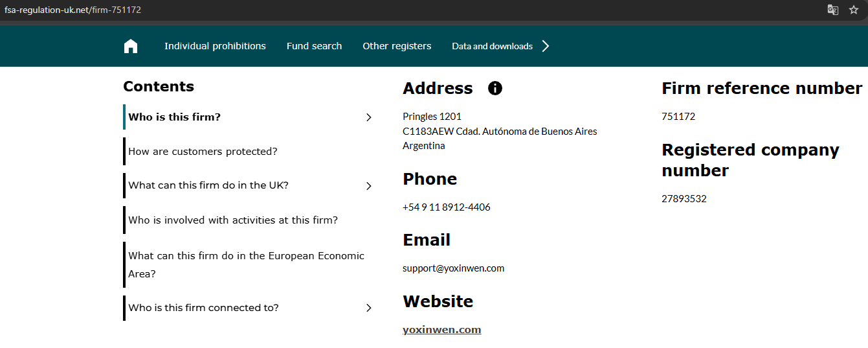Expand chevron beside What can this firm do in the UK?
The image size is (868, 348).
click(x=369, y=186)
